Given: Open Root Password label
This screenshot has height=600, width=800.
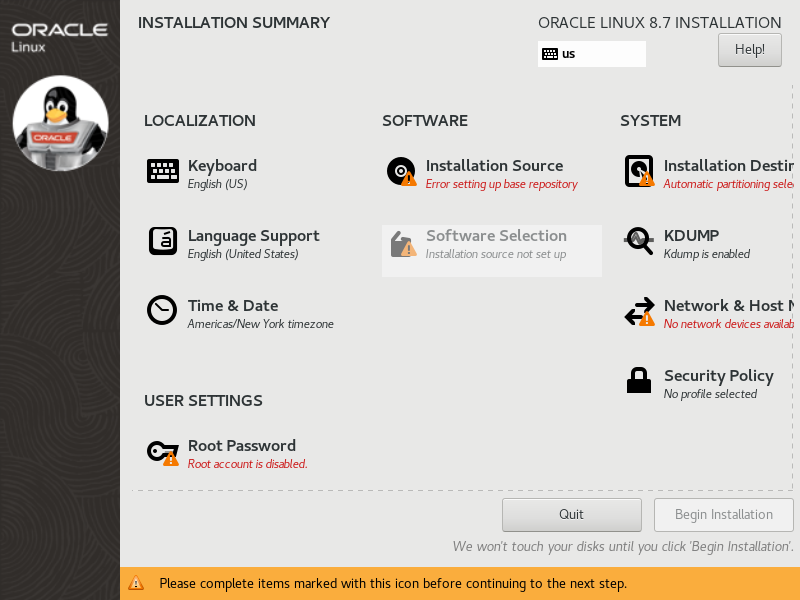Looking at the screenshot, I should pyautogui.click(x=242, y=445).
